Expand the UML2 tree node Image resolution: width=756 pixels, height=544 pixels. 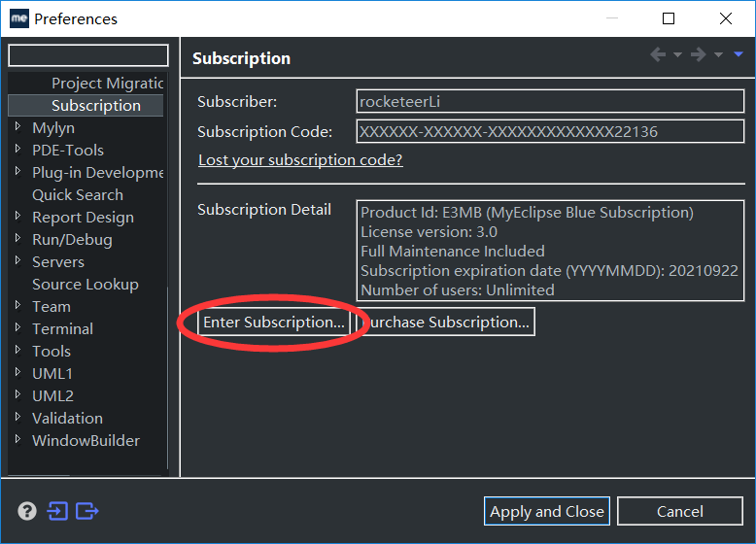[x=17, y=394]
